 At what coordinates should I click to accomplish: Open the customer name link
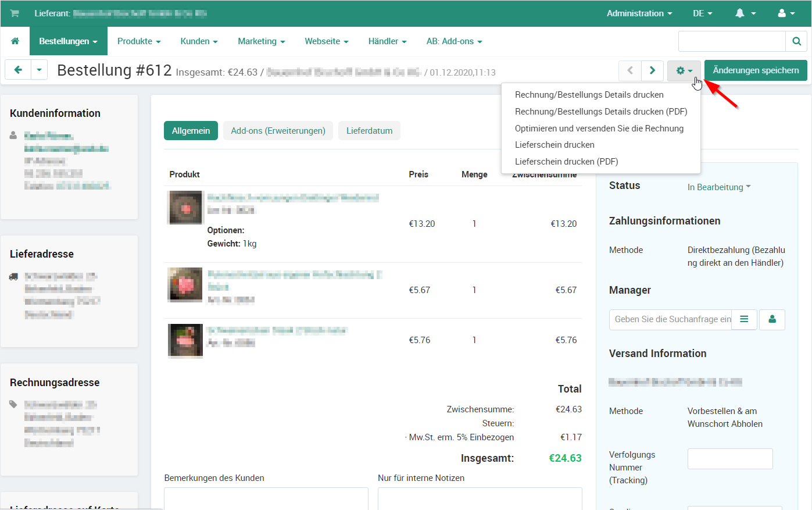49,135
